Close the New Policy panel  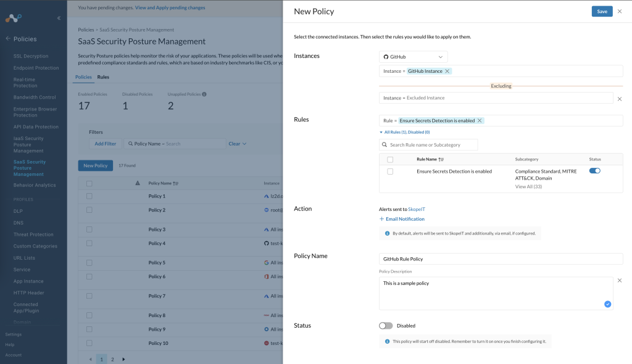620,11
